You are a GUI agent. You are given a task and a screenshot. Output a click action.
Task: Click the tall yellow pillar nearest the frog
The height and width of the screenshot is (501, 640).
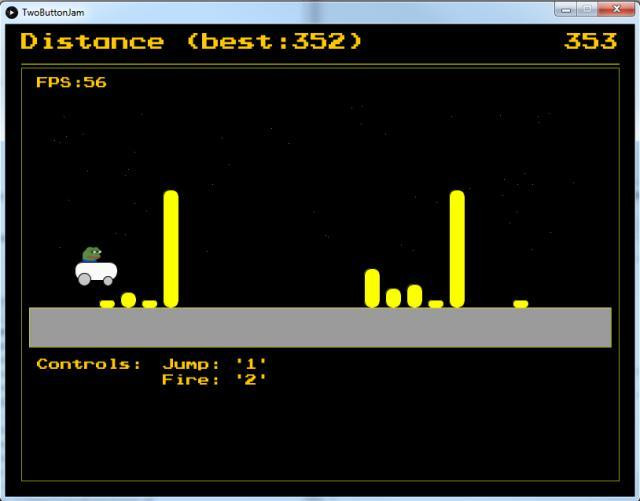(x=171, y=249)
